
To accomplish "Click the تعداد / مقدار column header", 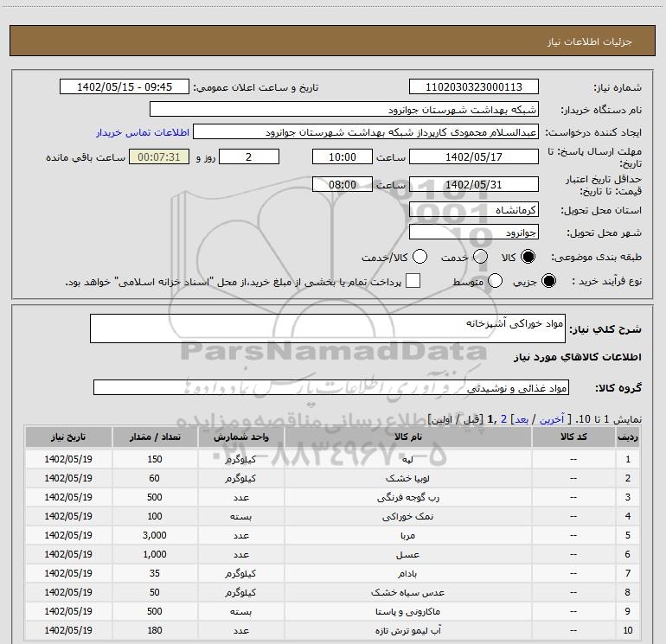I will click(x=155, y=437).
